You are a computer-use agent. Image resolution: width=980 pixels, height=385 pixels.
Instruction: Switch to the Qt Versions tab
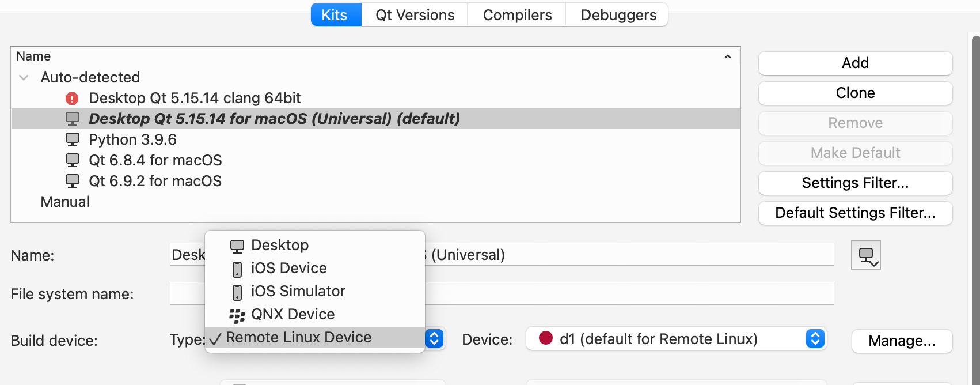coord(415,15)
